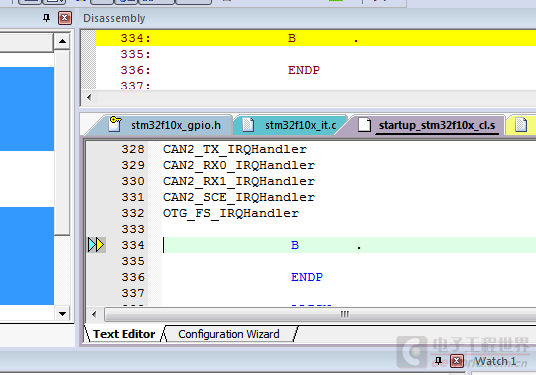The width and height of the screenshot is (536, 375).
Task: Select highlighted line 334 in Disassembly
Action: 316,38
